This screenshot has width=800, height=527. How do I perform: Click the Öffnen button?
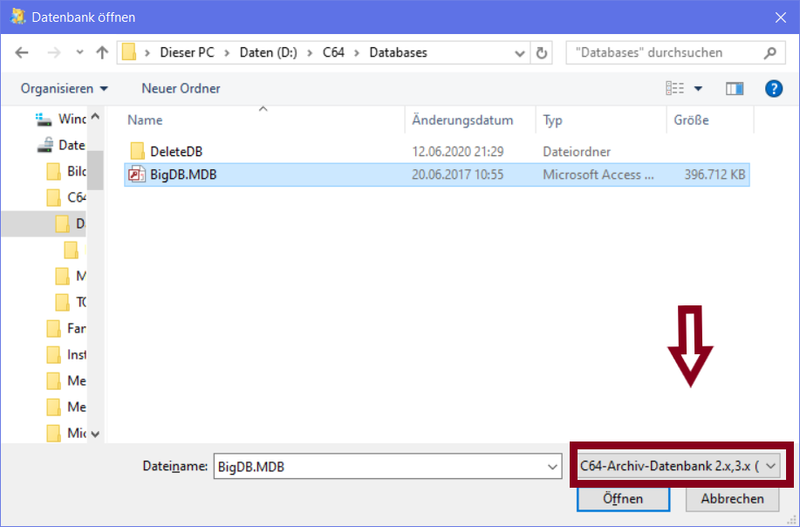(x=622, y=498)
